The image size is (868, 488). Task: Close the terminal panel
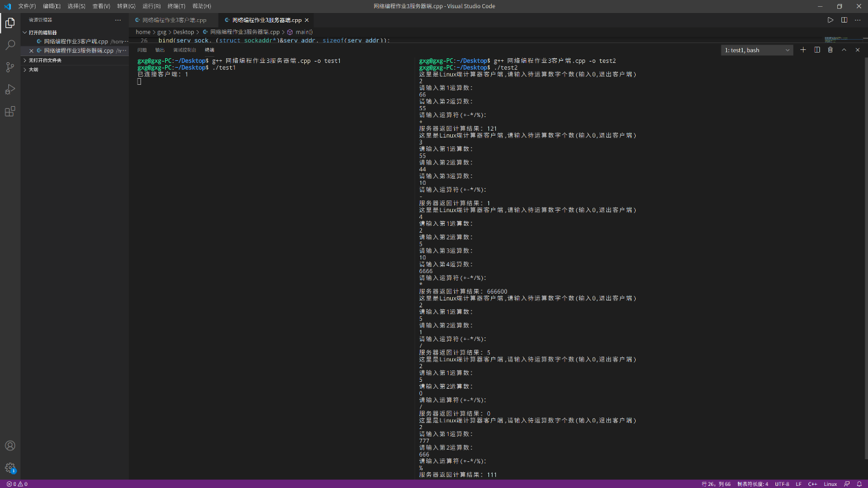click(857, 50)
